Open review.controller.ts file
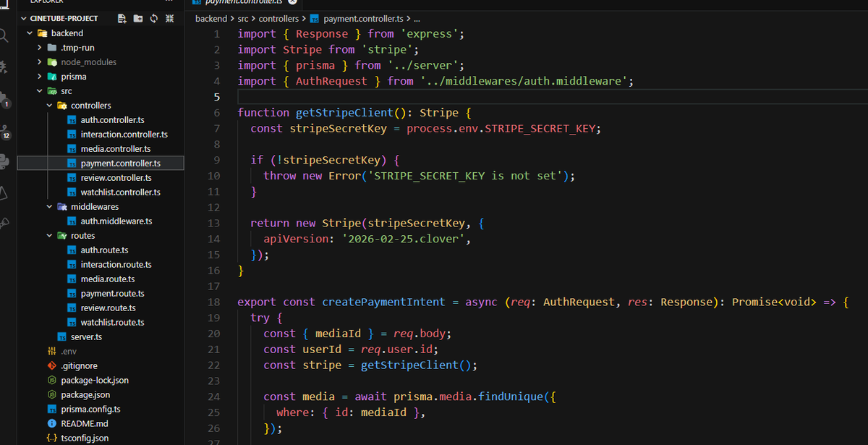 (101, 177)
